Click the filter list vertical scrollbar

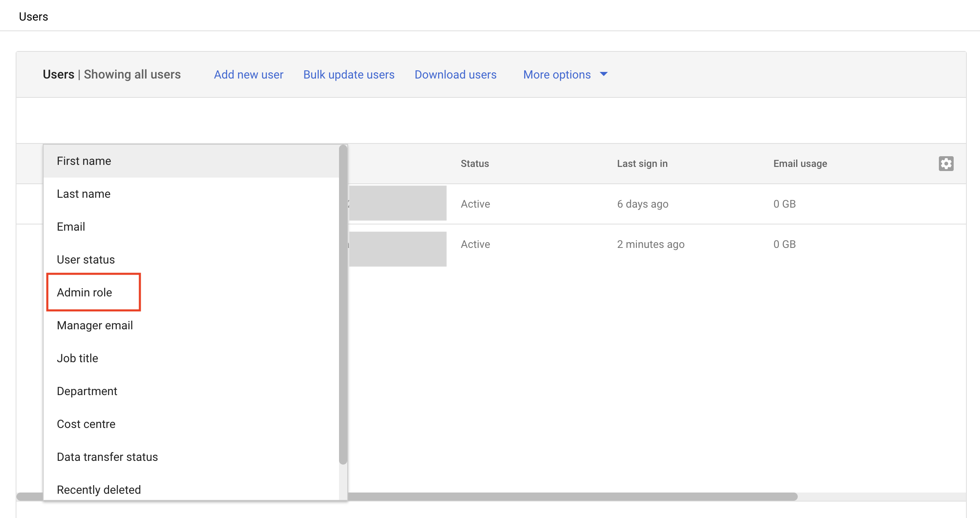(343, 304)
